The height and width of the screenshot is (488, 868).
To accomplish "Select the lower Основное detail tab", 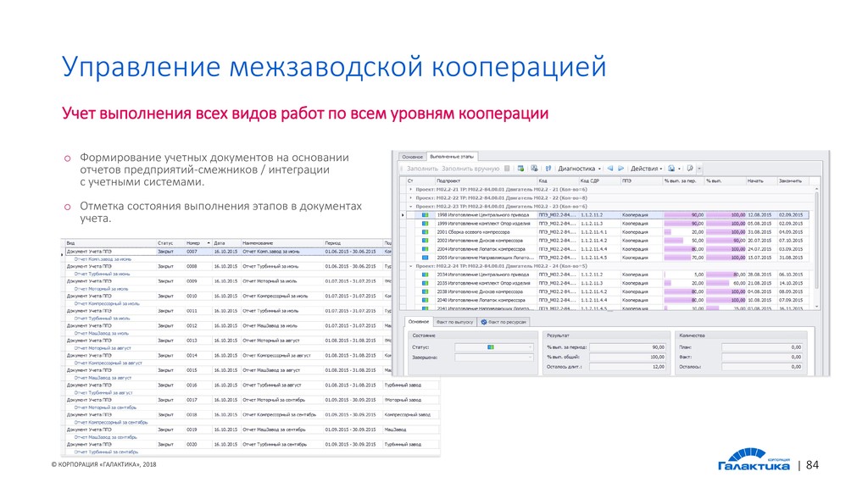I will pos(419,321).
